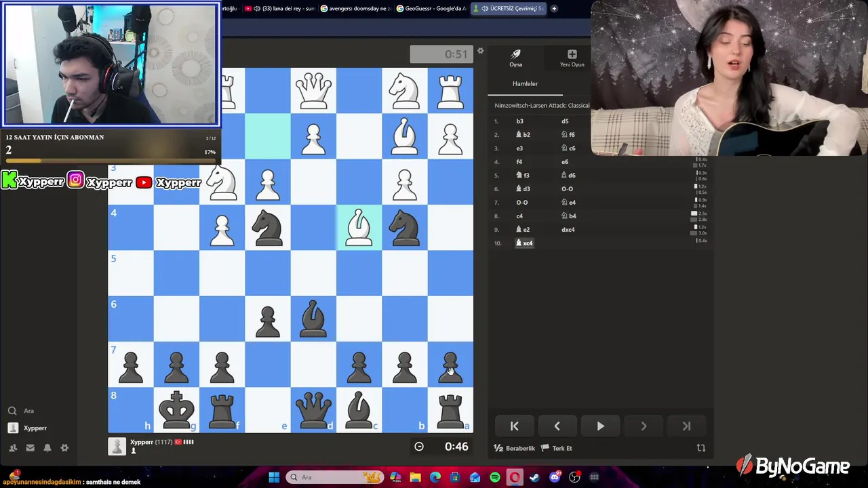Select move 10 bishop xc4 in move list
The width and height of the screenshot is (868, 488).
coord(524,243)
